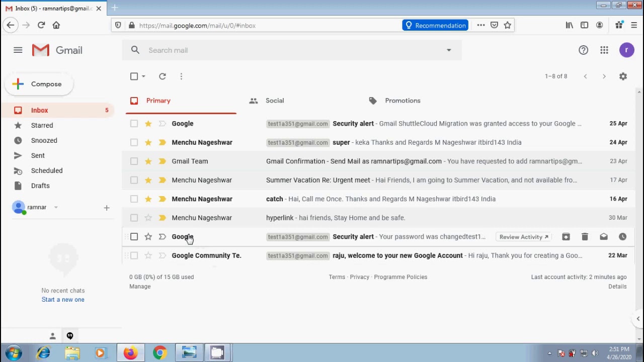Open the Scheduled folder

tap(58, 170)
